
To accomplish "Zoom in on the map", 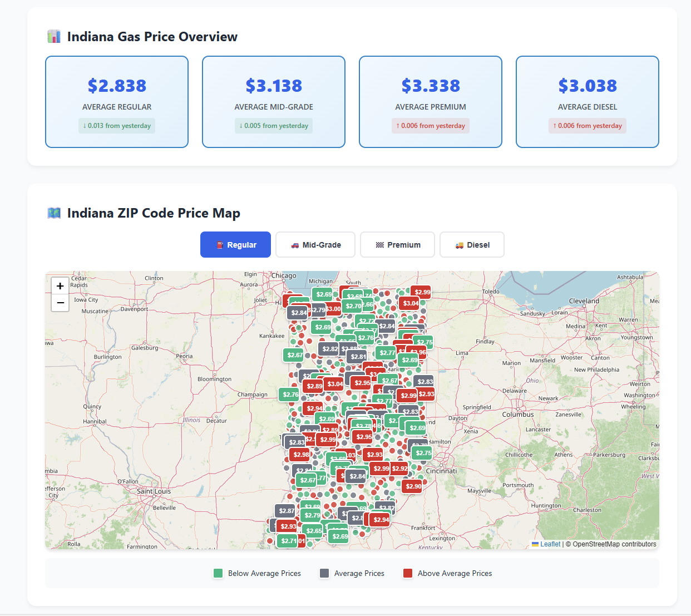I will pos(60,286).
